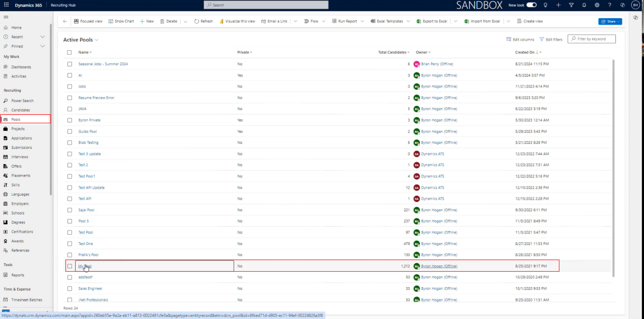The height and width of the screenshot is (319, 644).
Task: Open the Active Pools view selector
Action: (x=81, y=40)
